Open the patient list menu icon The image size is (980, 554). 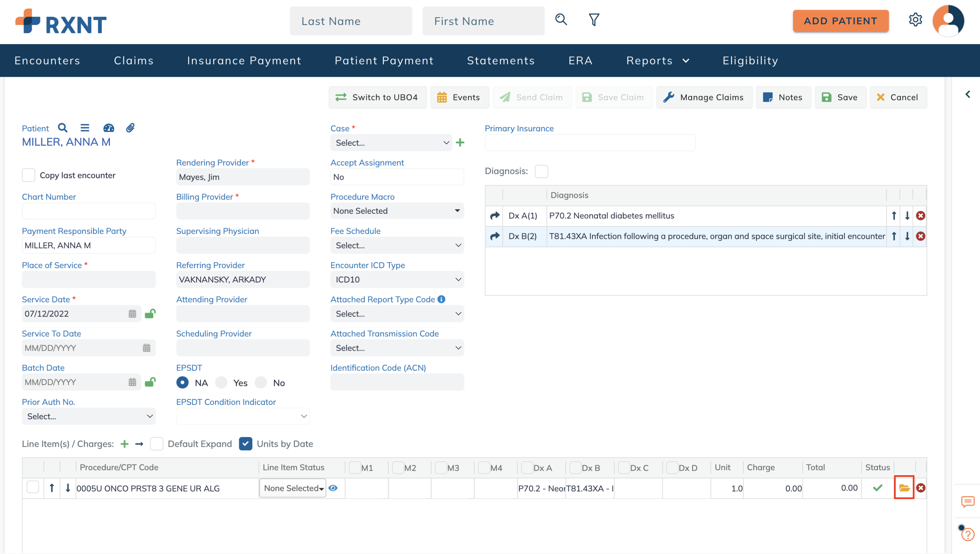[x=85, y=128]
